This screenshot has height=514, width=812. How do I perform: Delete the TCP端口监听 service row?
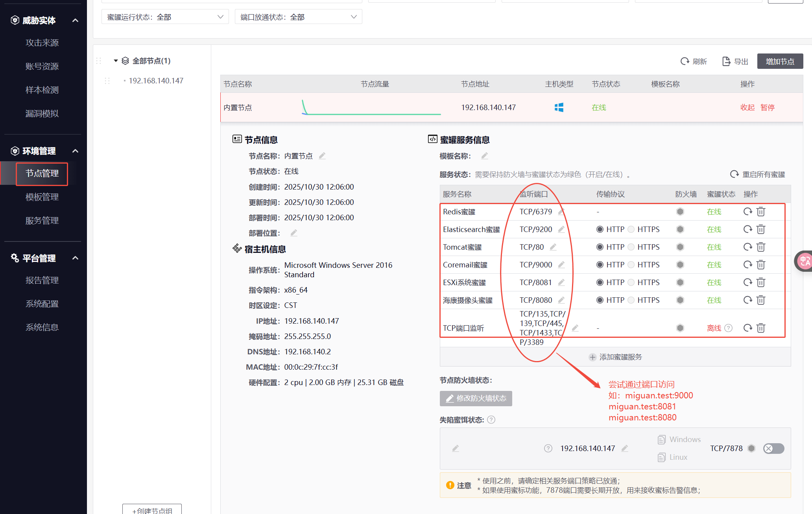coord(761,328)
